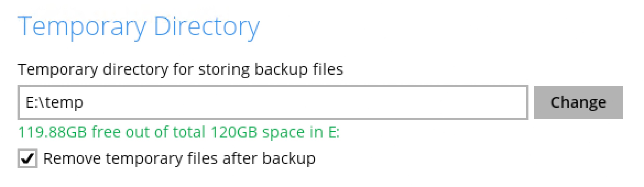This screenshot has height=187, width=644.
Task: Click the Temporary Directory heading
Action: pyautogui.click(x=138, y=26)
